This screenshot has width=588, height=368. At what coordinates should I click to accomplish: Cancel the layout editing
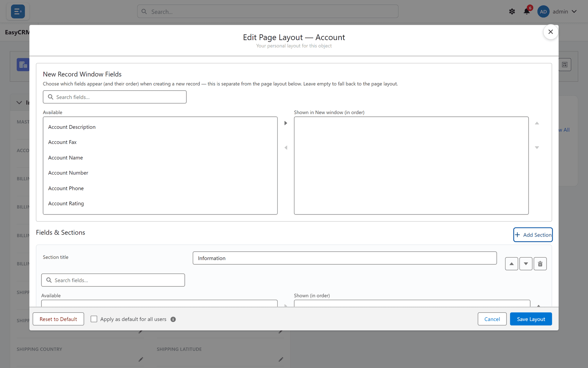pyautogui.click(x=492, y=319)
